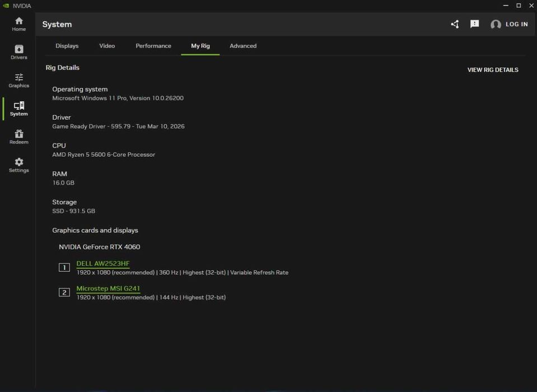537x392 pixels.
Task: Click NVIDIA GeForce RTX 4060 text
Action: [99, 247]
